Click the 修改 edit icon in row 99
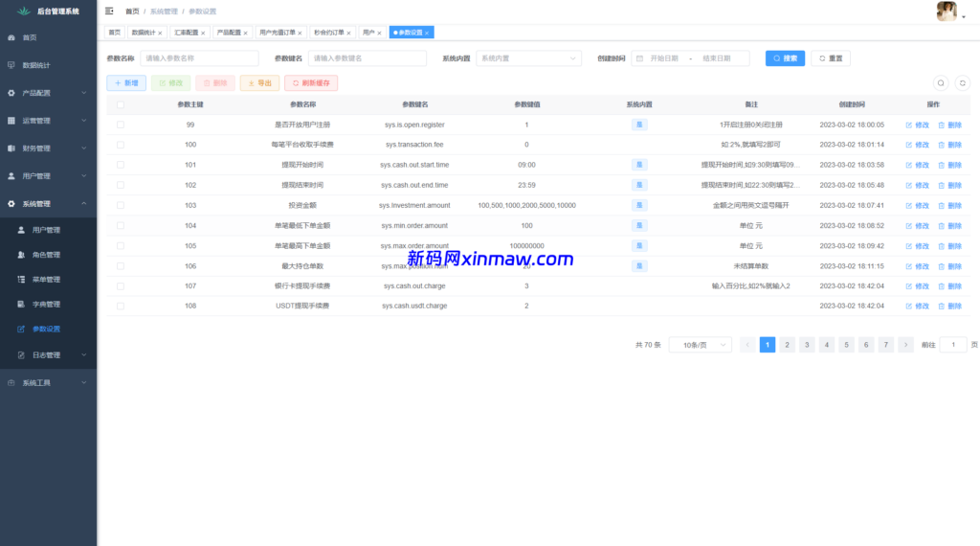 [x=909, y=125]
